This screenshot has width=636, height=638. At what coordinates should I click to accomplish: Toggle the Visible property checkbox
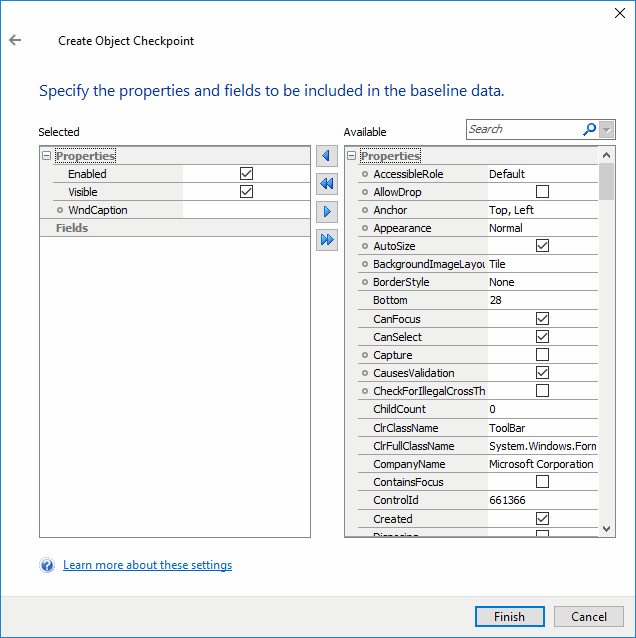pos(246,192)
